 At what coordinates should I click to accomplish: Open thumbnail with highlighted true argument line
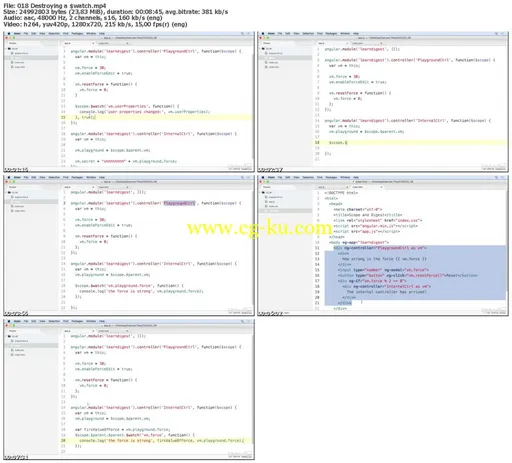pyautogui.click(x=129, y=102)
